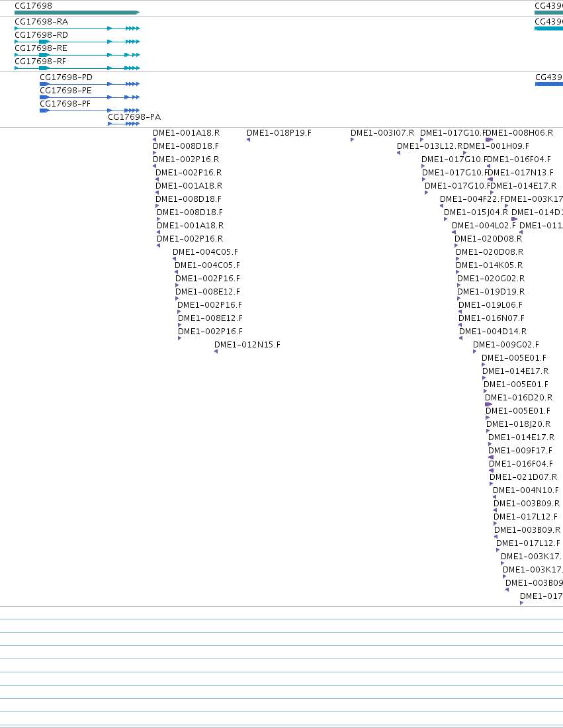Click the DME1-019D19.R feature label
Image resolution: width=563 pixels, height=728 pixels.
pos(491,292)
